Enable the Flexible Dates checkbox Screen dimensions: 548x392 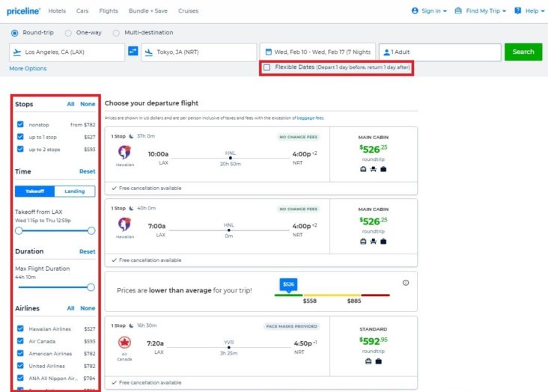click(x=267, y=67)
